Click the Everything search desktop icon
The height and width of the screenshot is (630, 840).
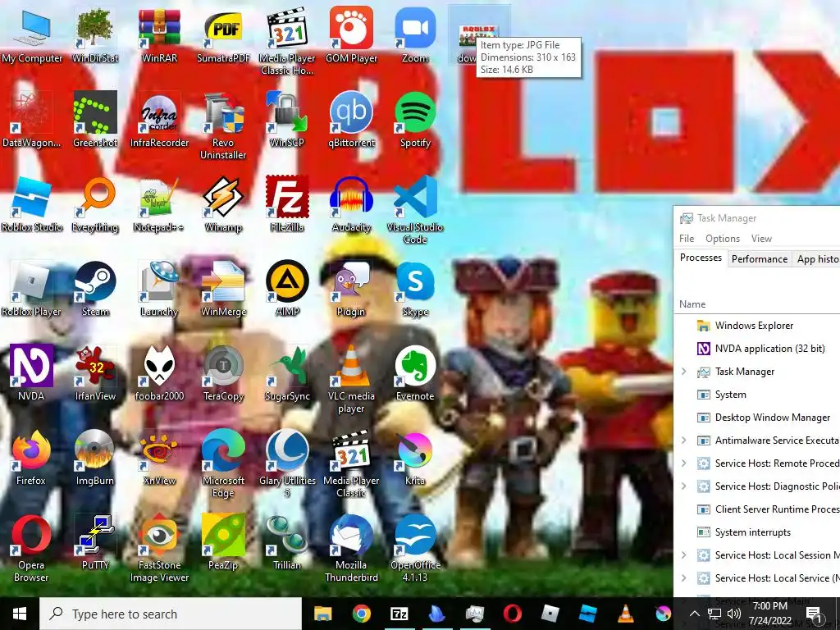tap(95, 204)
